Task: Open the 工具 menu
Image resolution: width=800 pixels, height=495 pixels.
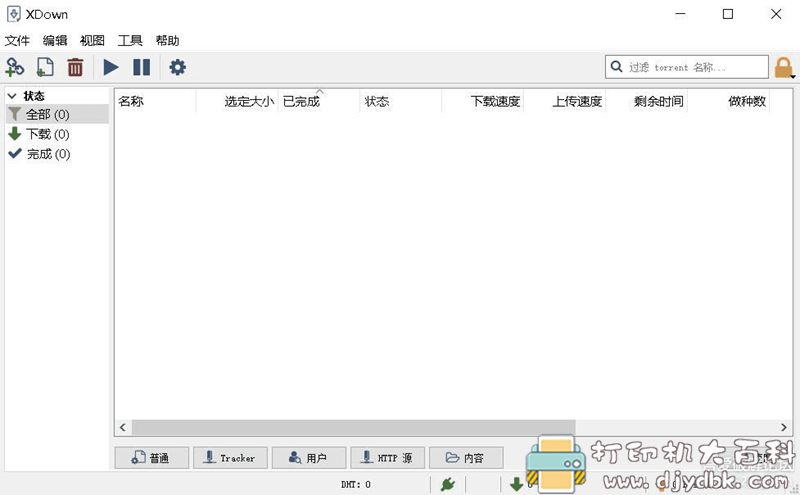Action: [x=130, y=41]
